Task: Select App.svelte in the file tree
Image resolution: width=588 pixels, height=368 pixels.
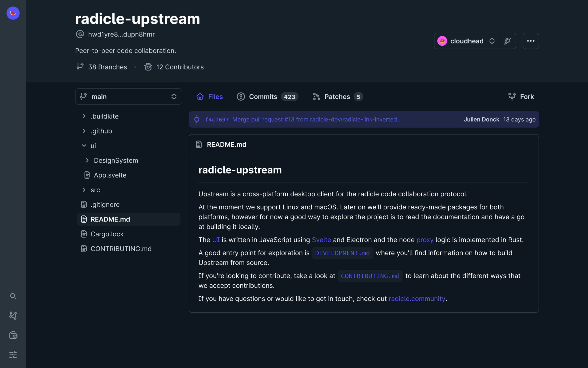Action: point(110,175)
